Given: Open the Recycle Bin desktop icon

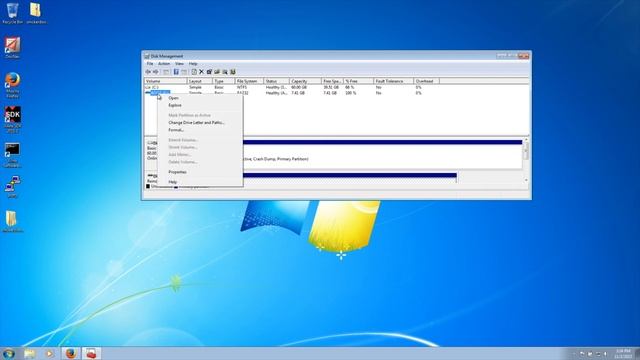Looking at the screenshot, I should point(12,13).
